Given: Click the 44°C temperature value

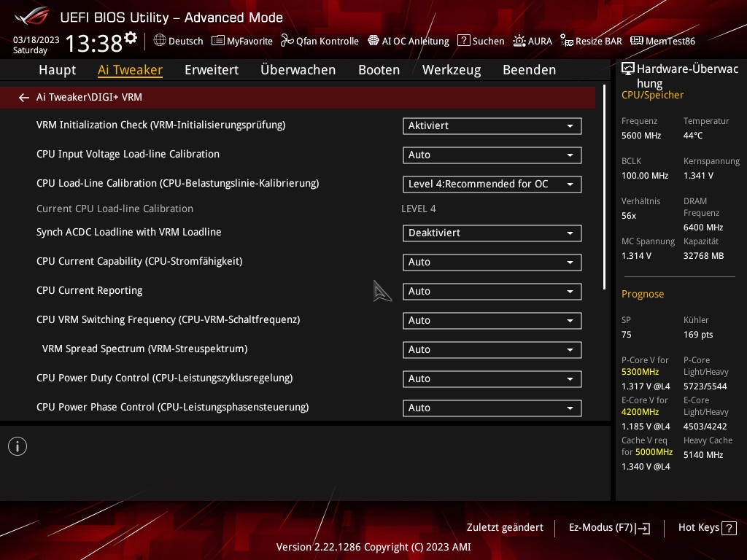Looking at the screenshot, I should (693, 135).
